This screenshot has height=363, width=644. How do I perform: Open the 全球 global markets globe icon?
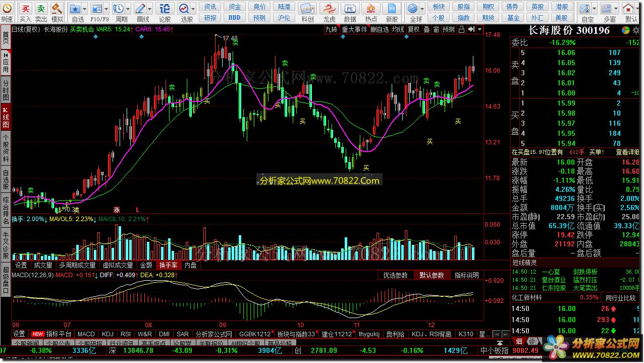pyautogui.click(x=413, y=9)
